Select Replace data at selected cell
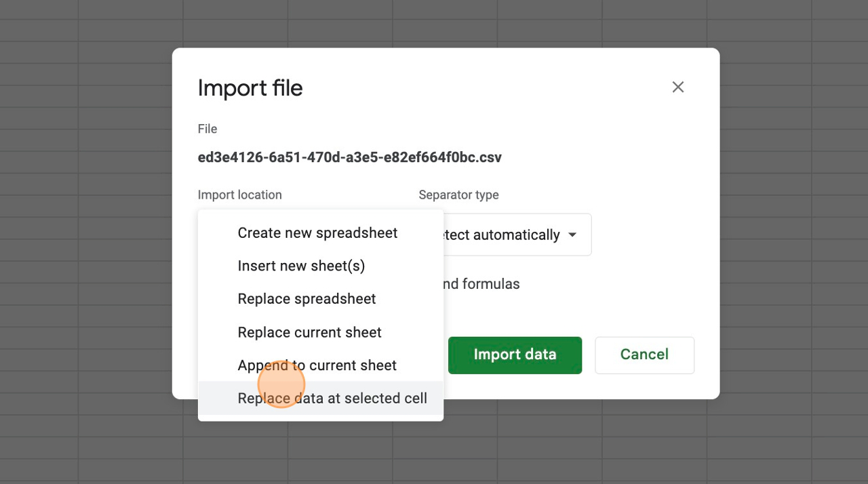 (332, 399)
